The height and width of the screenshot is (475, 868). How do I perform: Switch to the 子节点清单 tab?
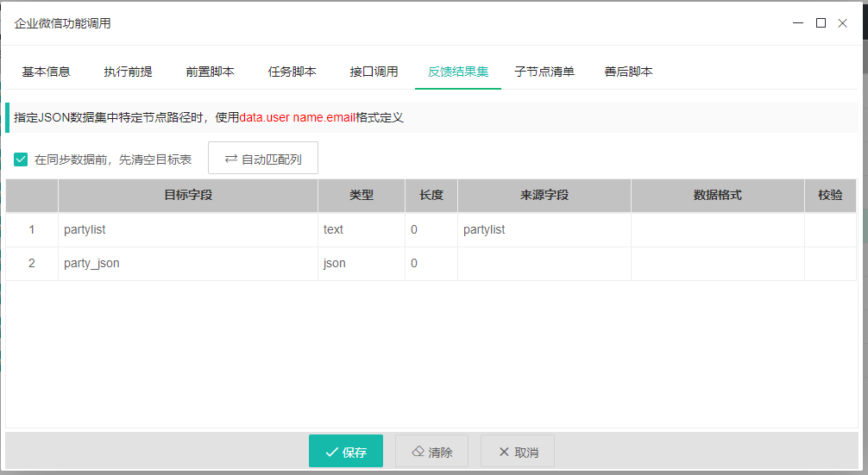pyautogui.click(x=544, y=72)
